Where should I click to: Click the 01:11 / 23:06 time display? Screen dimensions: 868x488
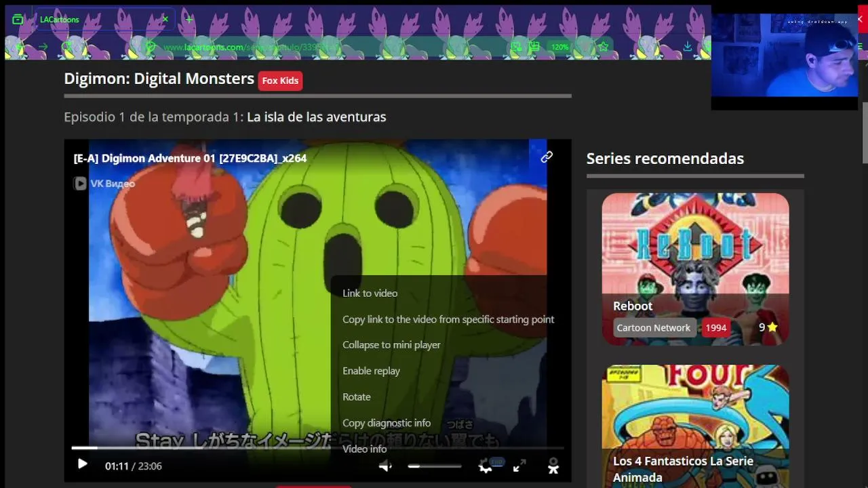coord(133,466)
